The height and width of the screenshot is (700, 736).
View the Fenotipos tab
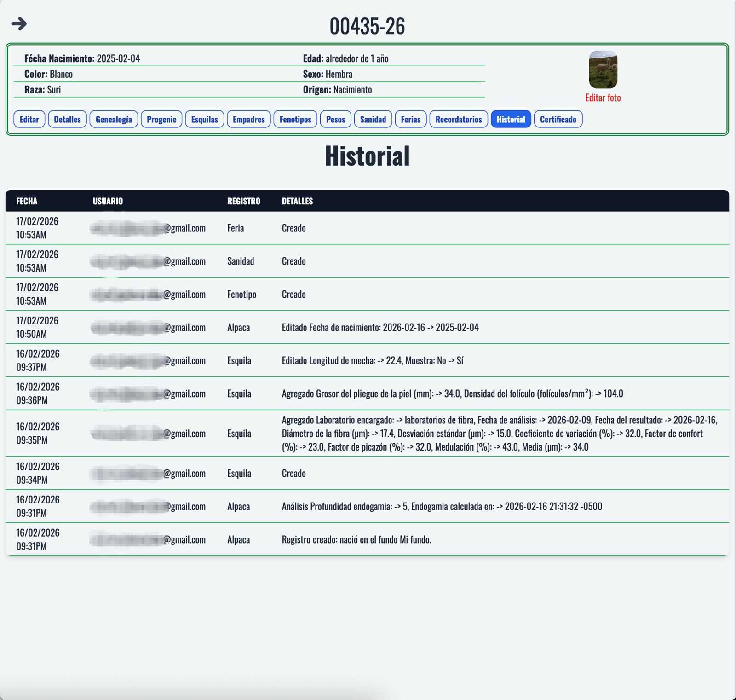(x=295, y=119)
